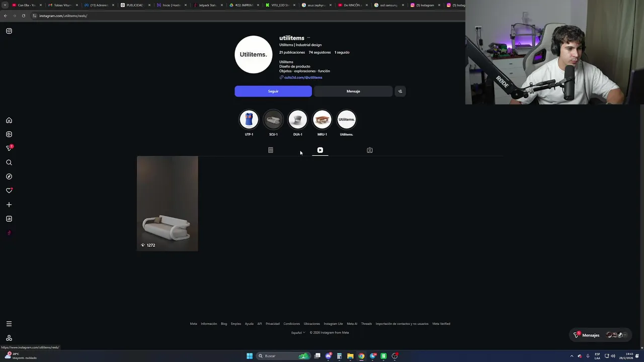
Task: Open the Condiciones footer link
Action: (292, 324)
